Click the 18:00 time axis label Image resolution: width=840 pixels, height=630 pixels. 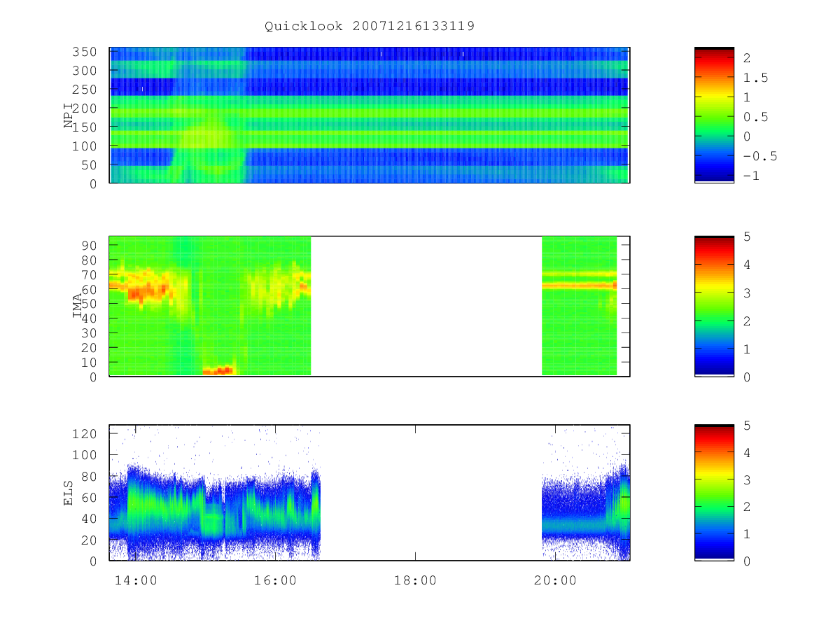coord(415,580)
